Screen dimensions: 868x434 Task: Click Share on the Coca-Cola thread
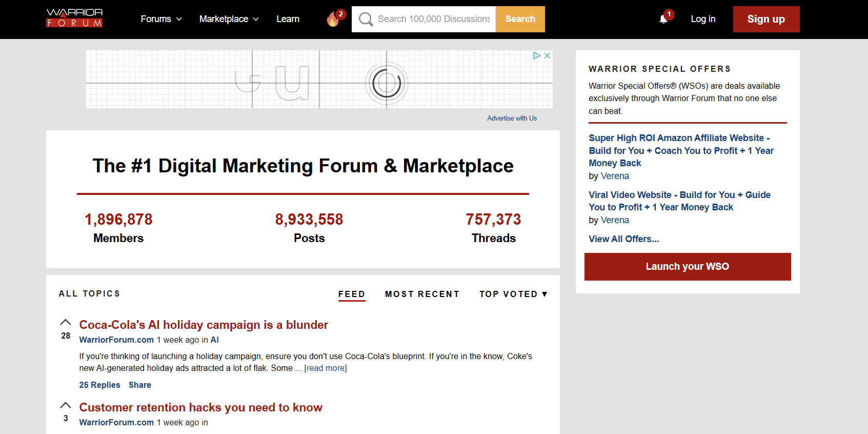139,385
